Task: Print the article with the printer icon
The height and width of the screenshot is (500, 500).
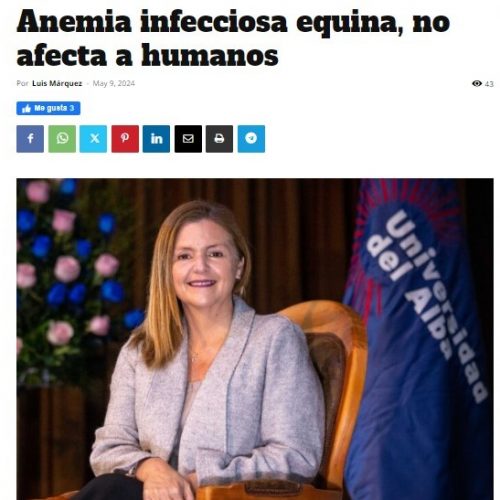Action: click(219, 139)
